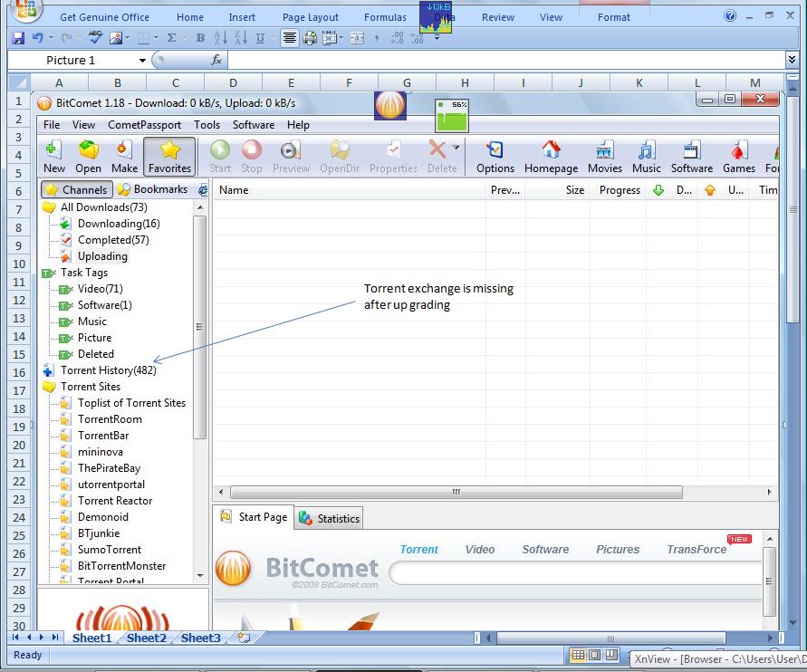Click the Insert Picture icon in quick toolbar

click(116, 37)
